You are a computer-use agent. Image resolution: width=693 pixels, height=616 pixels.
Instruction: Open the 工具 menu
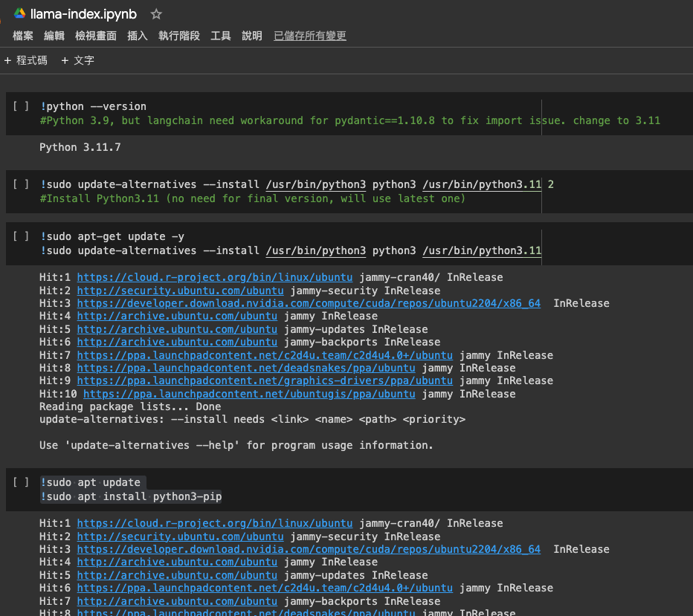point(221,36)
